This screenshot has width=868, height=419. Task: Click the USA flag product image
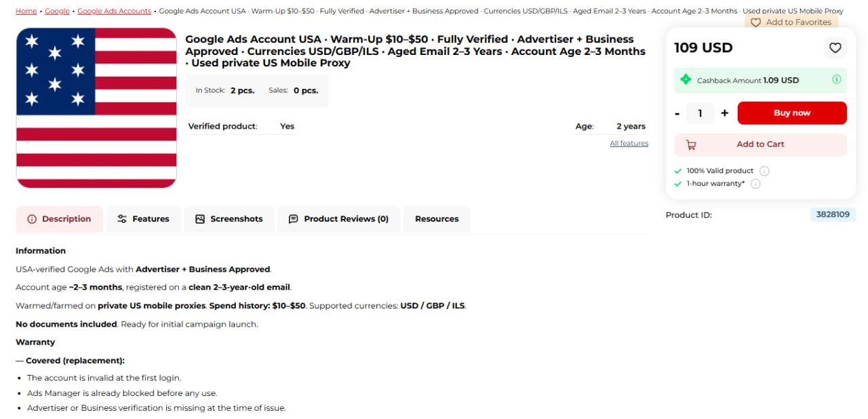(x=96, y=108)
